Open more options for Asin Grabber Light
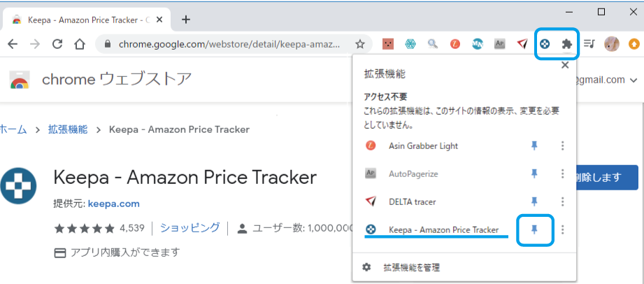 pos(562,145)
